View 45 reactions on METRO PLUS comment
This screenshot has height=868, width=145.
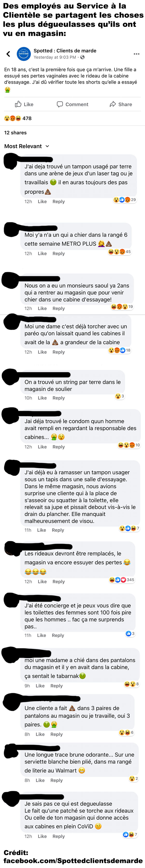[119, 252]
